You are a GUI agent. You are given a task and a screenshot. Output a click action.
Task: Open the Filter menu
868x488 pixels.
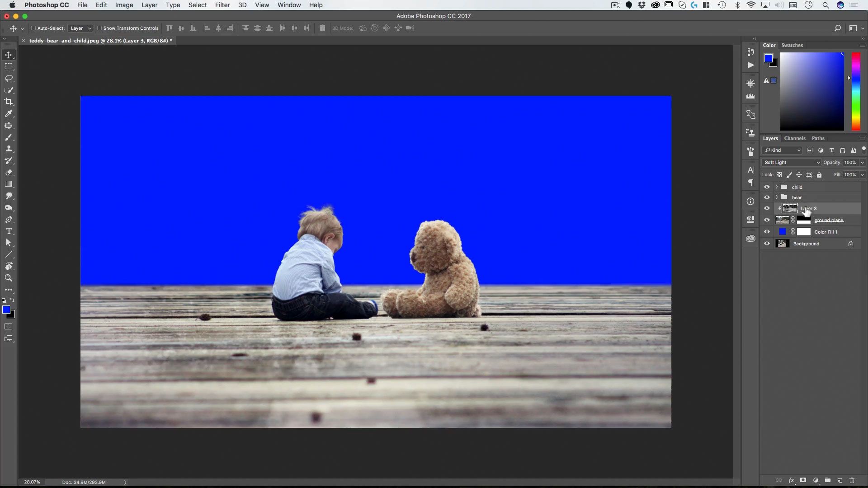tap(222, 5)
